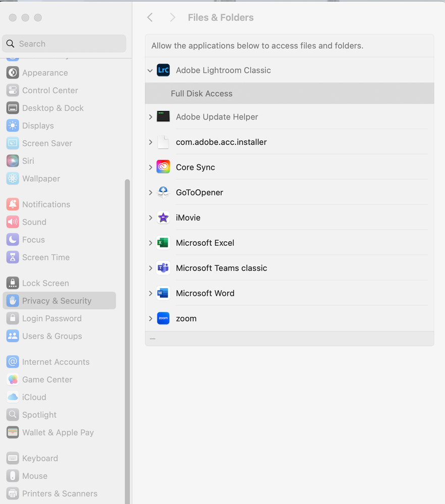Viewport: 445px width, 504px height.
Task: Open Wallet & Apple Pay settings
Action: coord(59,432)
